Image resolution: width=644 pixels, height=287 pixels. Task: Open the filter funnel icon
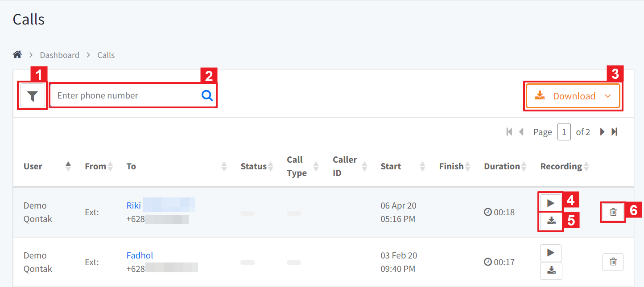coord(33,96)
